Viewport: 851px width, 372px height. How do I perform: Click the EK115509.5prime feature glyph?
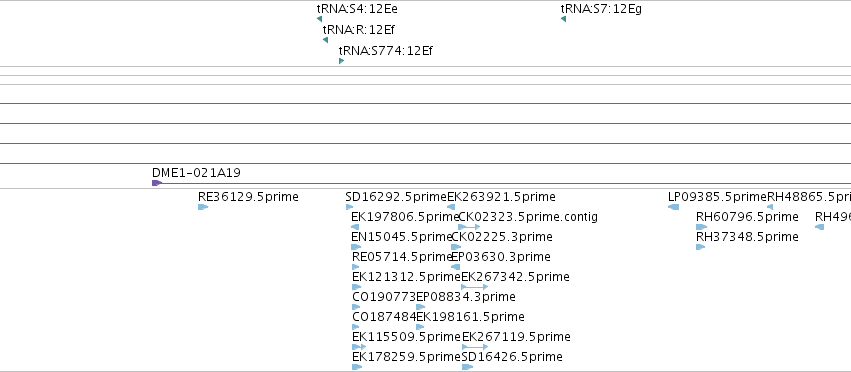(359, 347)
